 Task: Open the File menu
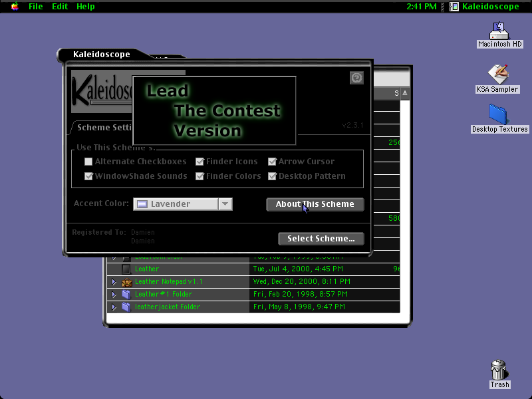pyautogui.click(x=36, y=6)
